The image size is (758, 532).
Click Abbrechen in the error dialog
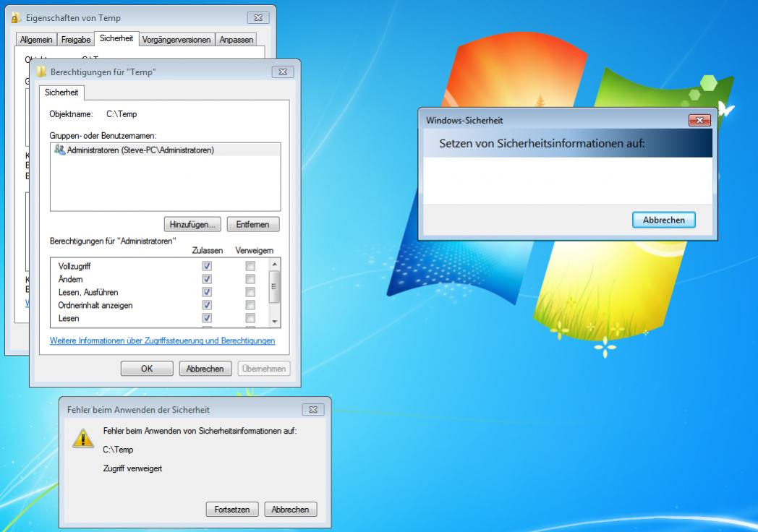point(291,510)
